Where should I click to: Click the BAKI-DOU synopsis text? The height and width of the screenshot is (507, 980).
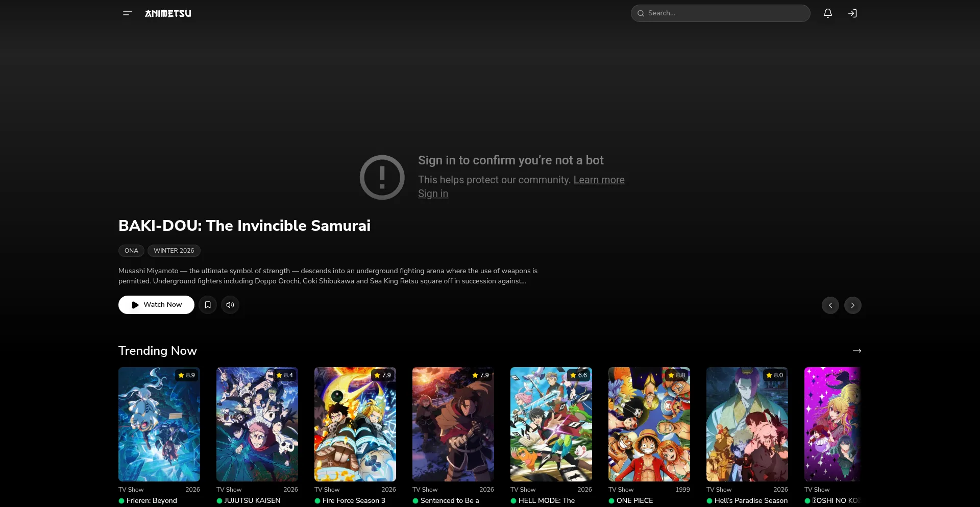(x=328, y=276)
